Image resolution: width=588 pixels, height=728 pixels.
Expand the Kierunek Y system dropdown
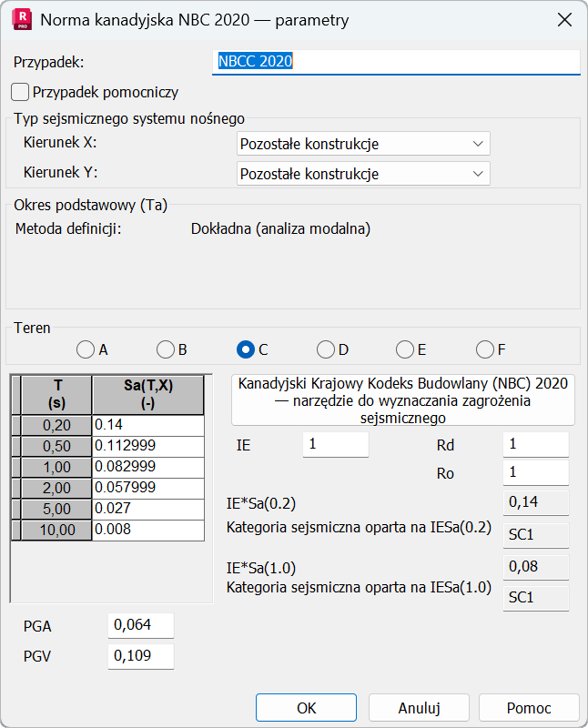tap(363, 174)
